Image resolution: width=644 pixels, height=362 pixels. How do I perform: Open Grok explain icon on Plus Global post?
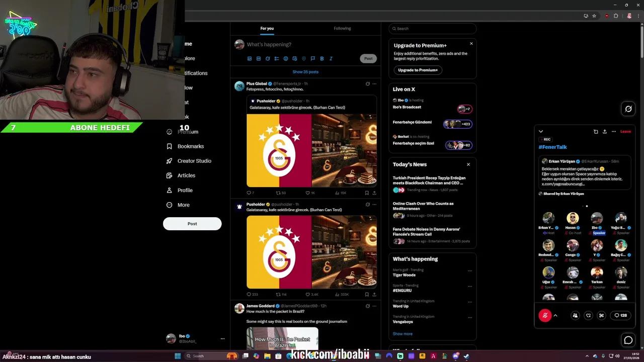point(367,84)
